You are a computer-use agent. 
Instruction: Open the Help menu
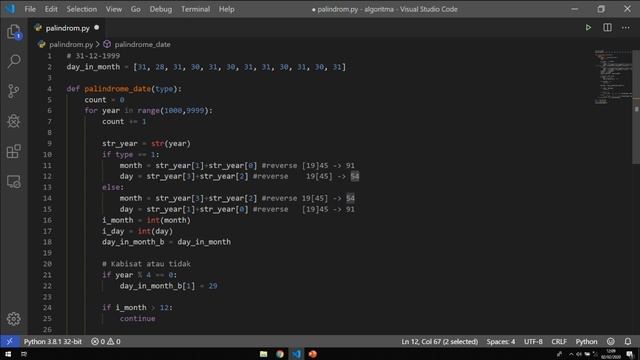click(227, 9)
